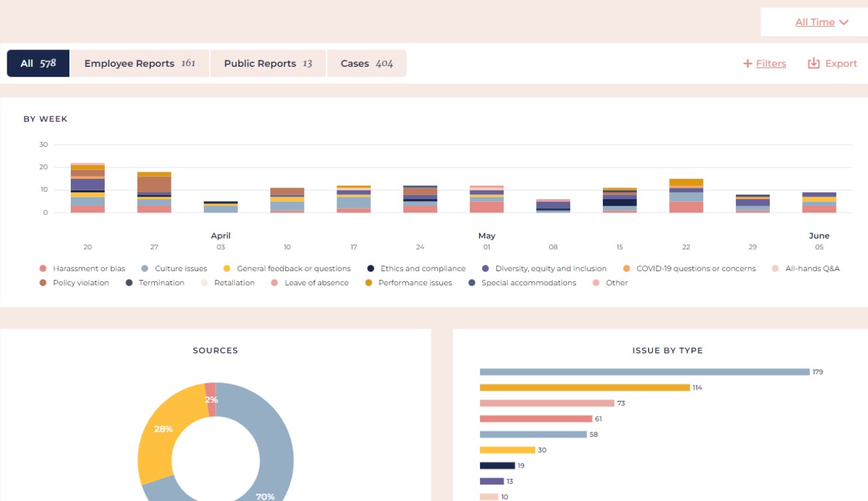Click the Retaliation legend label
This screenshot has width=868, height=501.
tap(234, 283)
